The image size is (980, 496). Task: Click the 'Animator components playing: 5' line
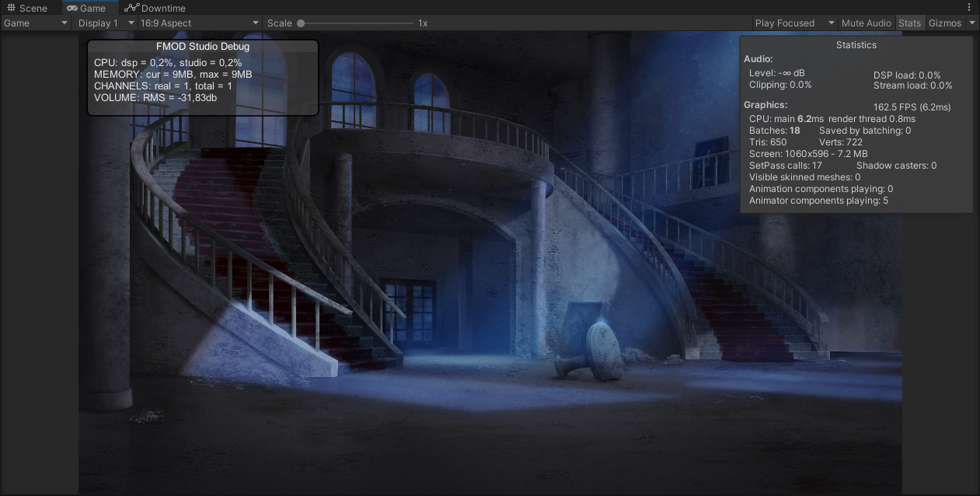click(818, 201)
